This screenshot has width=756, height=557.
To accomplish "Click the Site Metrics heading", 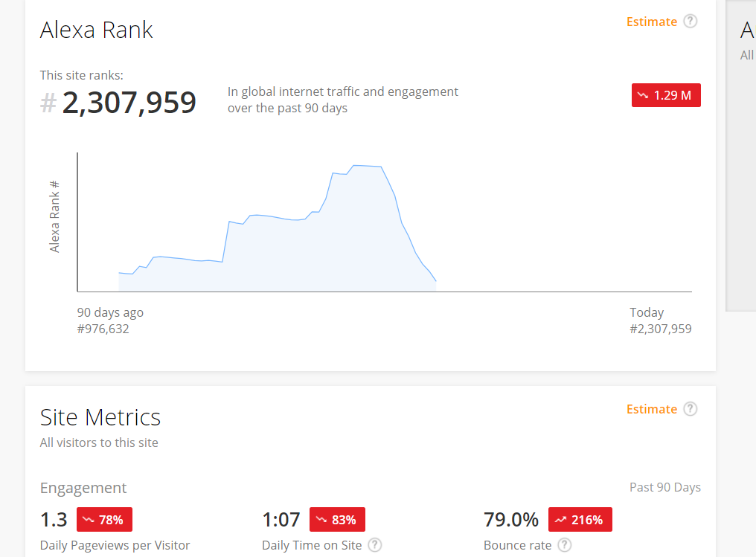I will coord(100,417).
